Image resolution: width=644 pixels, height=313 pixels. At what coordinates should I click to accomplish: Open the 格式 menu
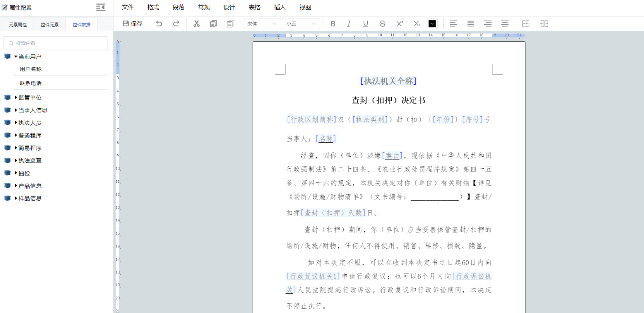[x=153, y=7]
